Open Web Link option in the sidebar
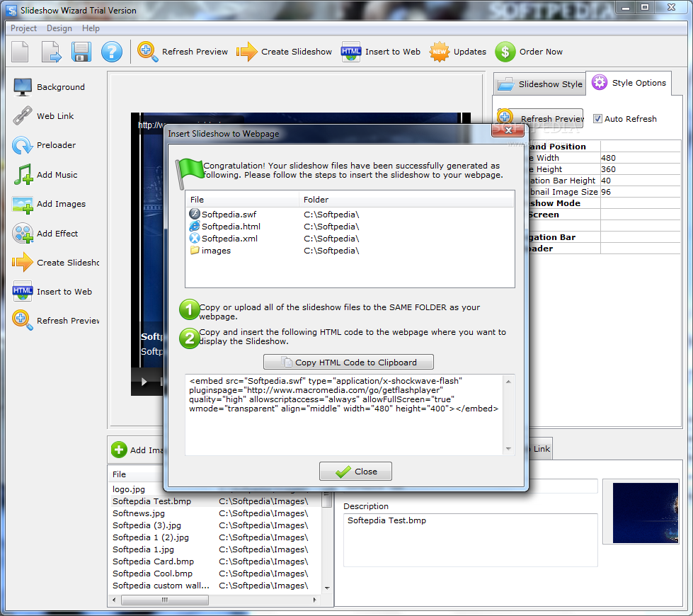The height and width of the screenshot is (616, 693). 44,116
